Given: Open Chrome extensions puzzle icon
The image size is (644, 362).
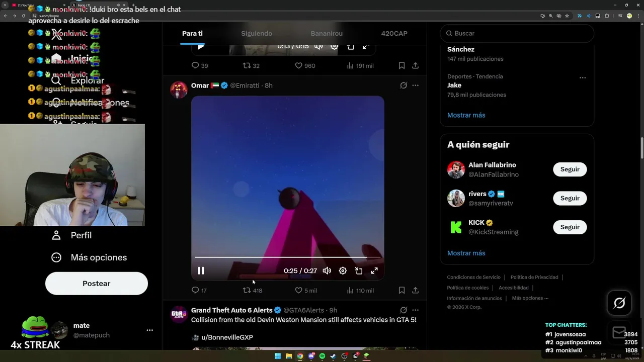Looking at the screenshot, I should pyautogui.click(x=607, y=16).
